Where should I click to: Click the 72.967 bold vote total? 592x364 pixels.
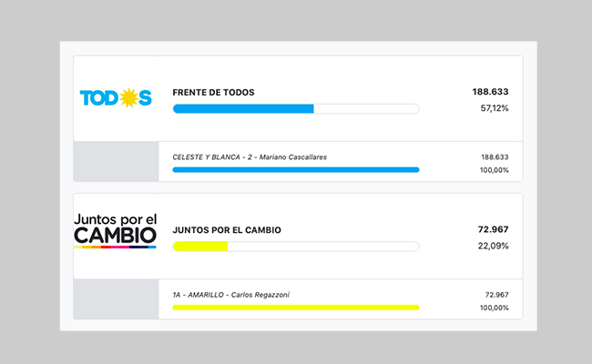(493, 229)
